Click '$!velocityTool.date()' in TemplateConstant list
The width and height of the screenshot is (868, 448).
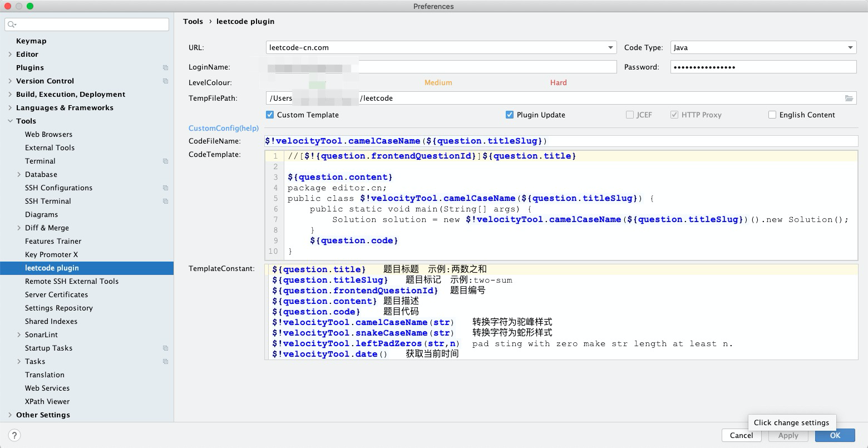click(x=329, y=354)
